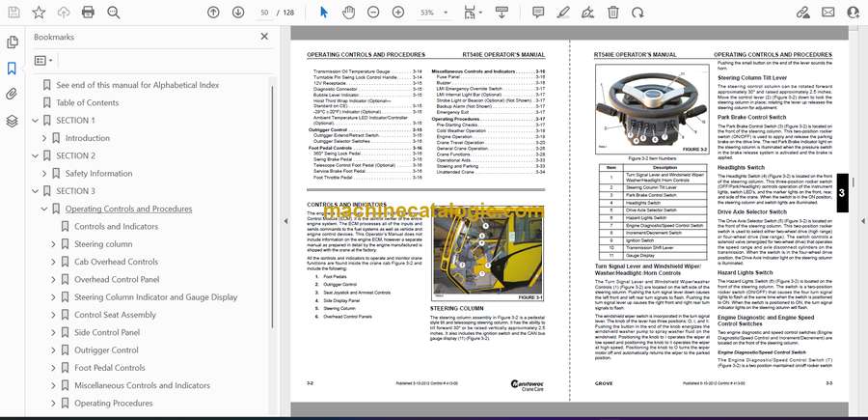The image size is (868, 420).
Task: Open the find text magnifier icon
Action: click(114, 13)
